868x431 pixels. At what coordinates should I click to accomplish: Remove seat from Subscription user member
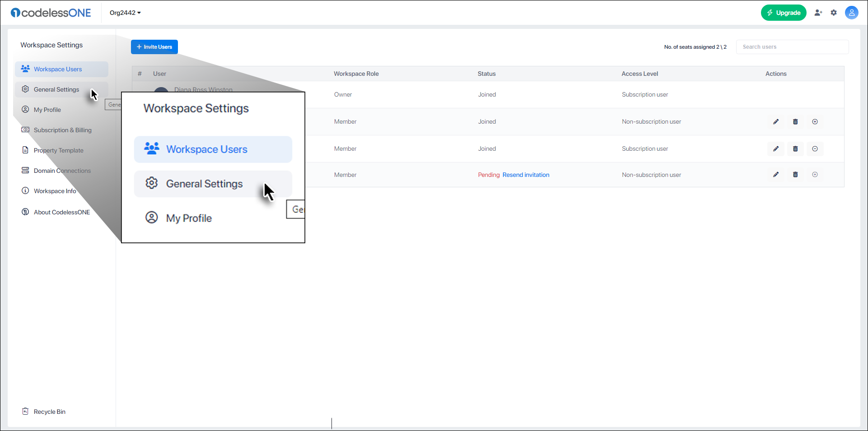(x=815, y=148)
